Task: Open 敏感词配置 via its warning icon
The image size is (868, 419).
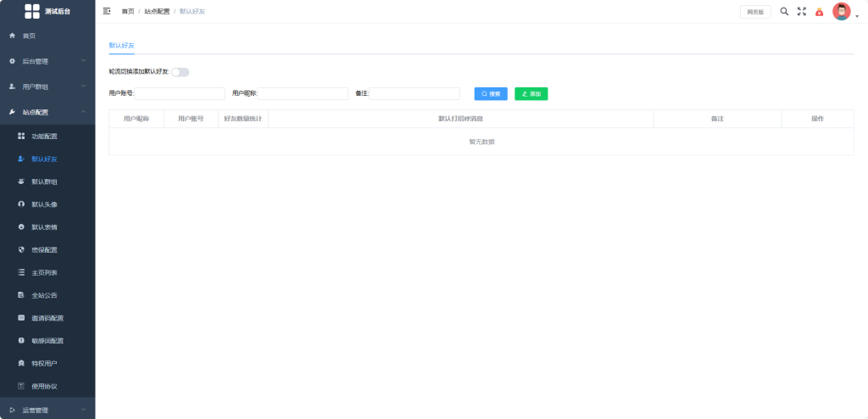Action: (21, 340)
